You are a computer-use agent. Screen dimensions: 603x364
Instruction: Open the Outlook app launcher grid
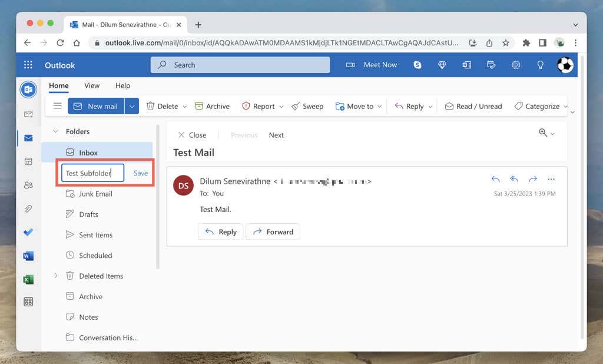(x=28, y=65)
